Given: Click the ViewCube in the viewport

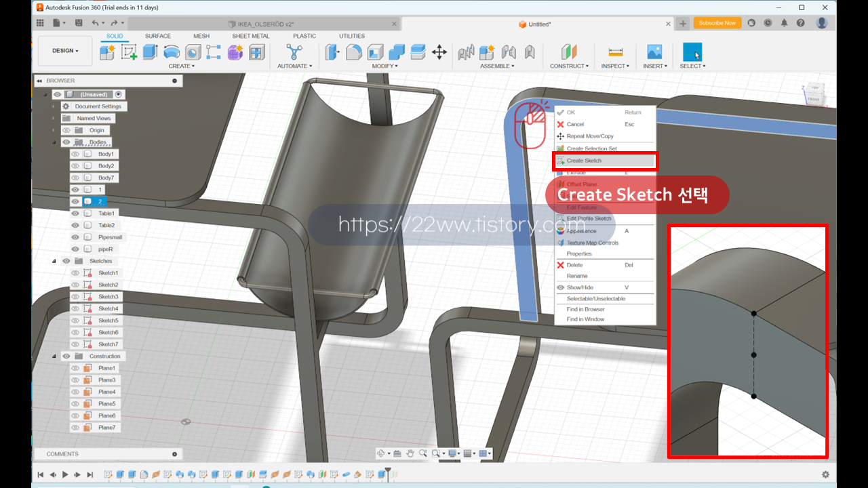Looking at the screenshot, I should (813, 95).
